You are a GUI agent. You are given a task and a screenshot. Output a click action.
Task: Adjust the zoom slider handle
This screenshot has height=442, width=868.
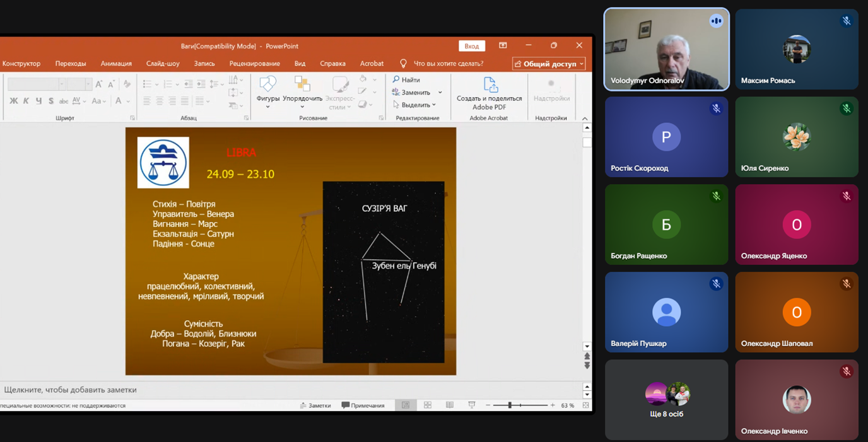(510, 405)
